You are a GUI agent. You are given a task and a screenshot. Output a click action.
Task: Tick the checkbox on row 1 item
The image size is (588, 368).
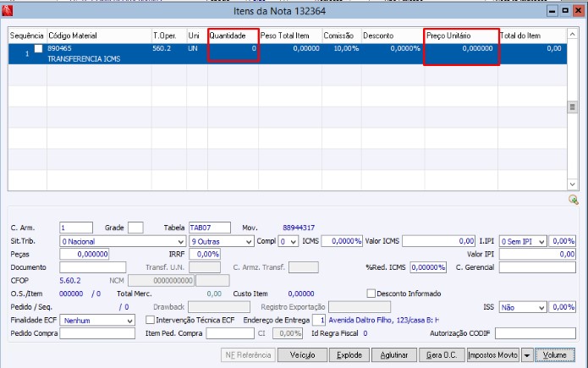click(x=38, y=49)
